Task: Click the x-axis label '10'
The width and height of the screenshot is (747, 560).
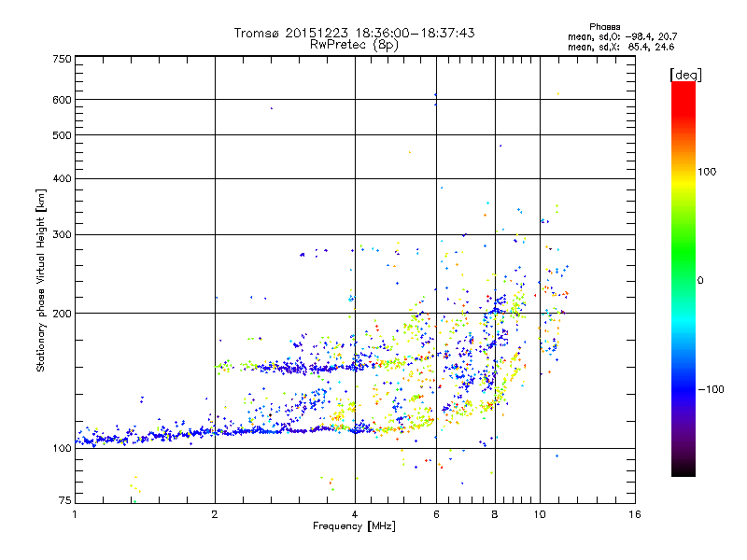Action: pyautogui.click(x=540, y=514)
